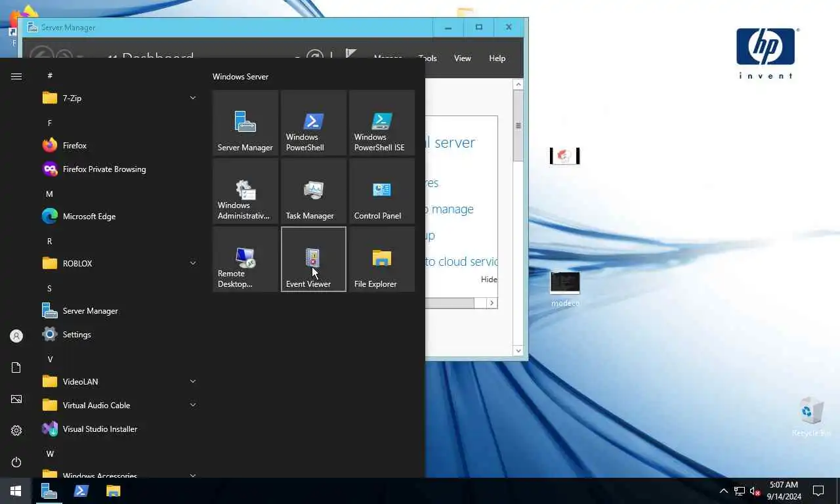Show hidden system tray icons
This screenshot has width=840, height=504.
724,491
